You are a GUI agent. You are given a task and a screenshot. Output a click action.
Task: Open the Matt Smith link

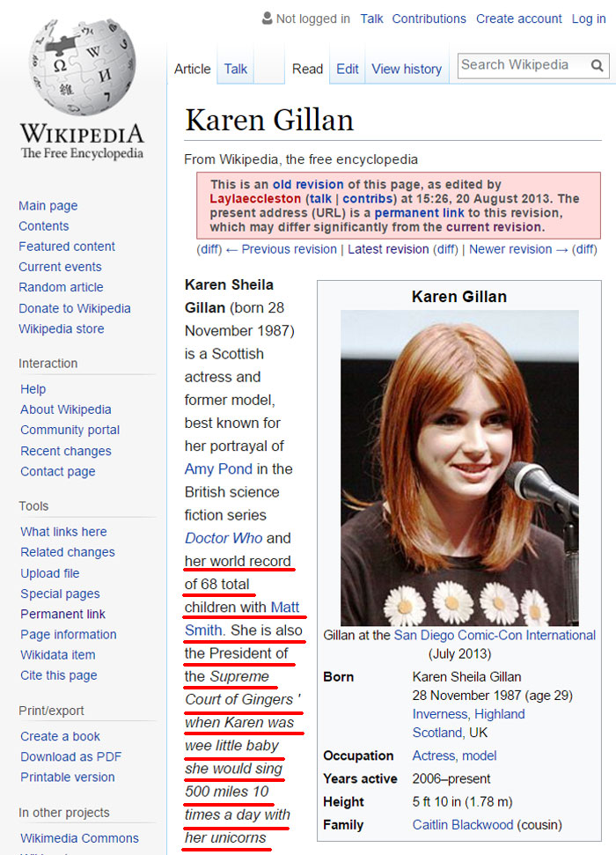coord(243,618)
